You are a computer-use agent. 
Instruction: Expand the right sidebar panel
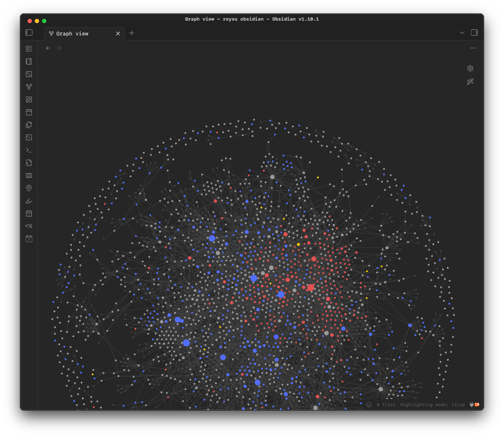pyautogui.click(x=474, y=33)
